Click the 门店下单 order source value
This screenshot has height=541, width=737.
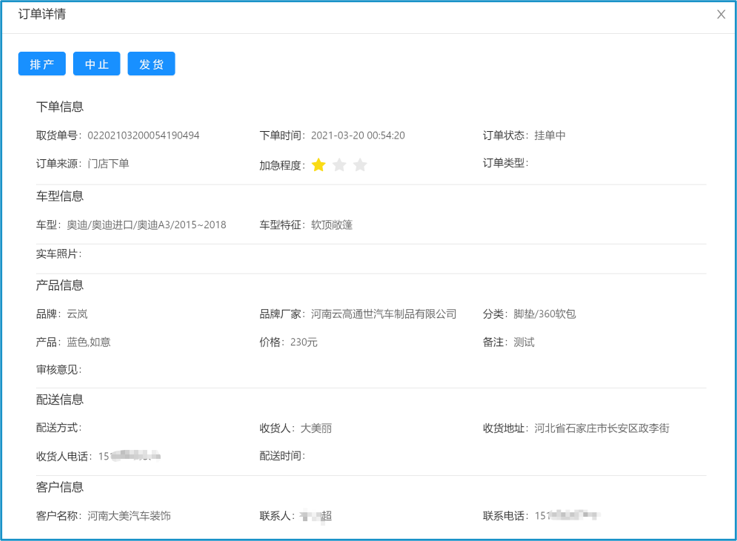pos(108,164)
